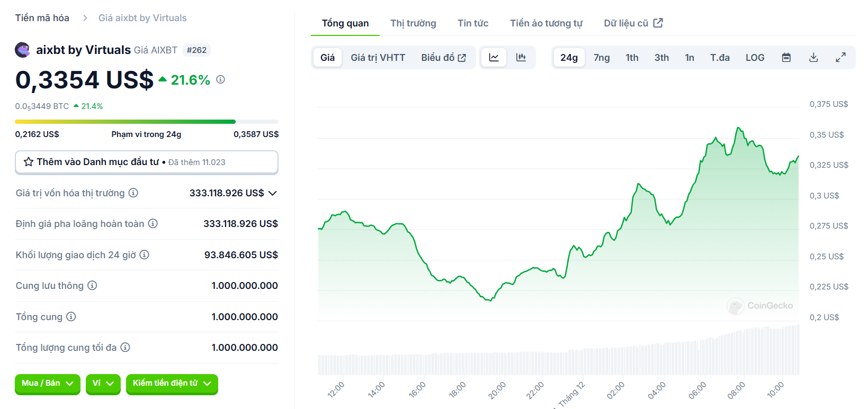Click 0,3587 US$ 24h high value
Image resolution: width=868 pixels, height=409 pixels.
pos(256,134)
